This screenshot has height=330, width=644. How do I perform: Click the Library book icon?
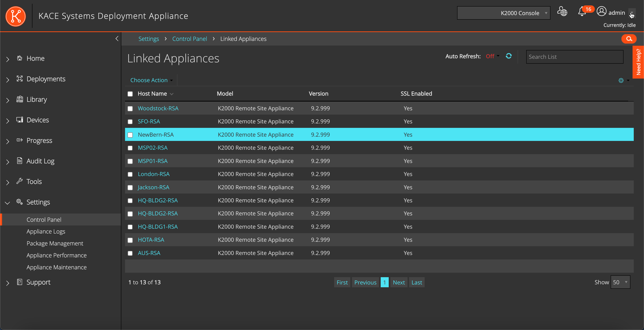click(20, 99)
